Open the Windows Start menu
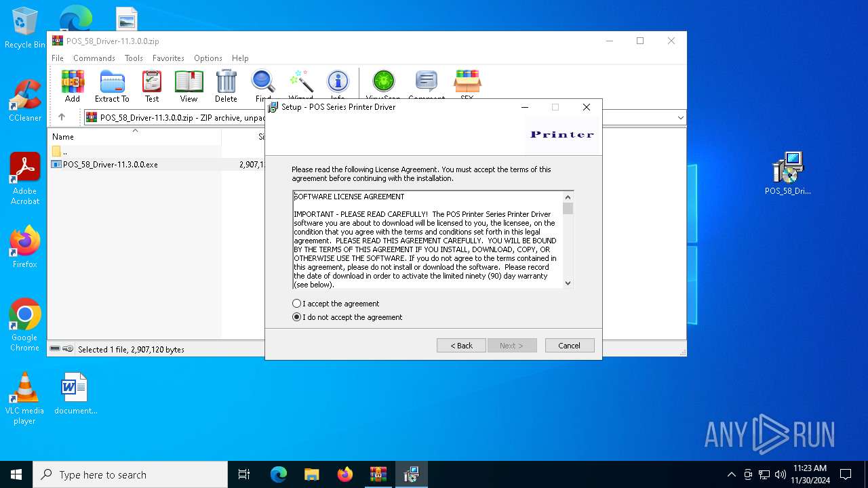This screenshot has height=488, width=868. pyautogui.click(x=16, y=474)
